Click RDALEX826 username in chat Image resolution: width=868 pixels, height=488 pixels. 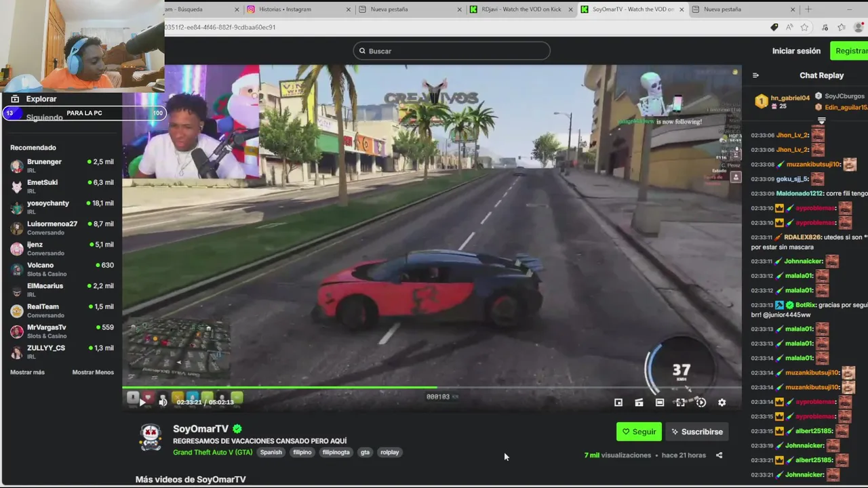[x=802, y=237]
